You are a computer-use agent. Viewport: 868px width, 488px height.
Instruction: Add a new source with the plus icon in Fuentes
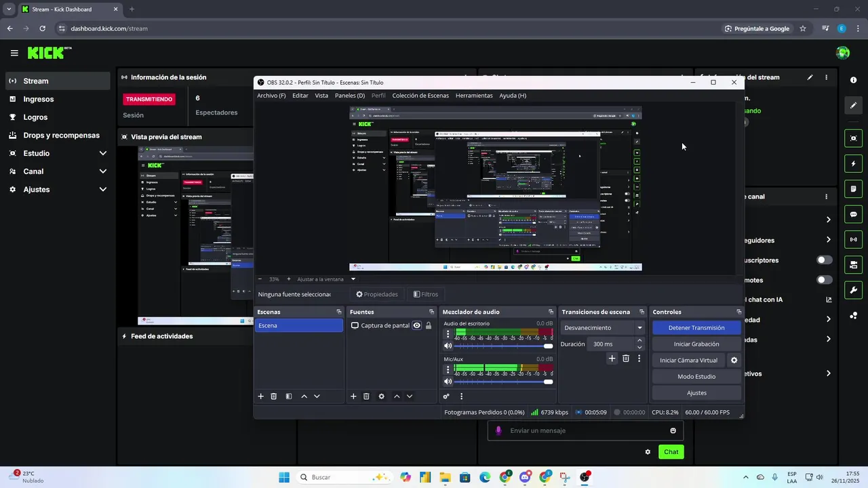point(353,396)
